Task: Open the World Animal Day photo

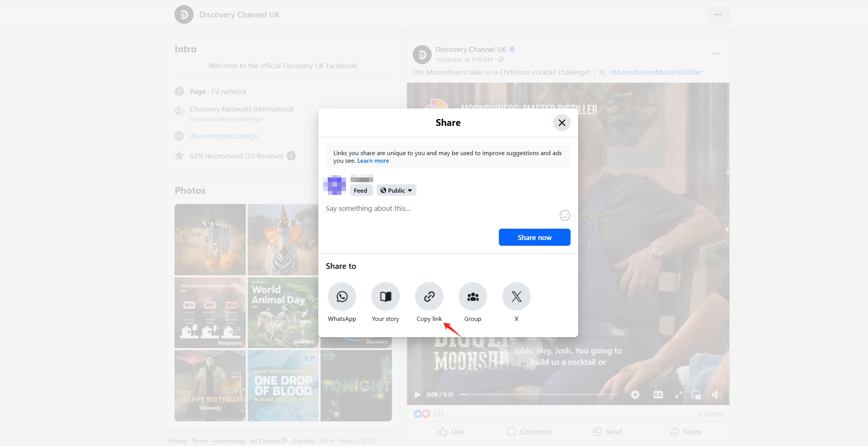Action: (283, 313)
